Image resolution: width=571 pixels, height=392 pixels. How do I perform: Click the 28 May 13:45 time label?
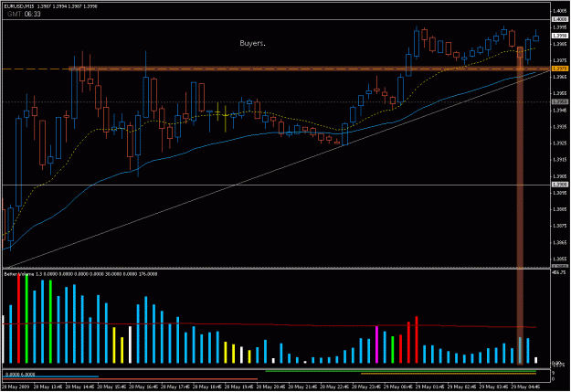(48, 387)
